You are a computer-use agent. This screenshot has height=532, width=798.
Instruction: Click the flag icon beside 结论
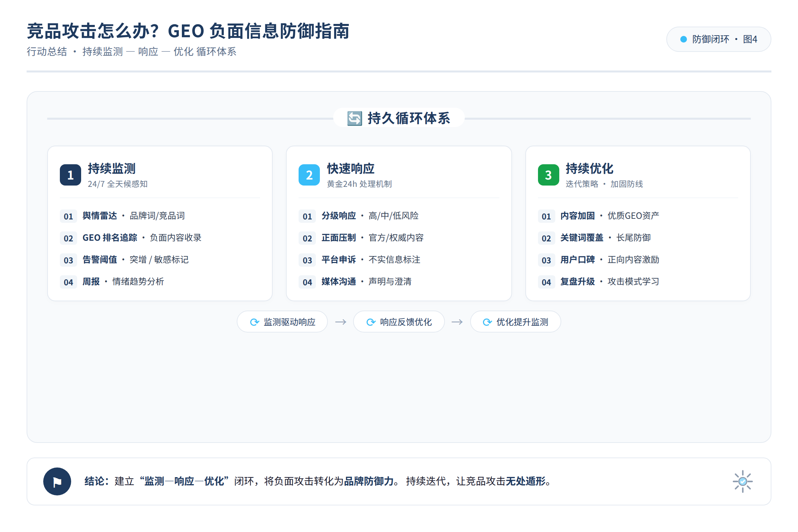pos(57,481)
